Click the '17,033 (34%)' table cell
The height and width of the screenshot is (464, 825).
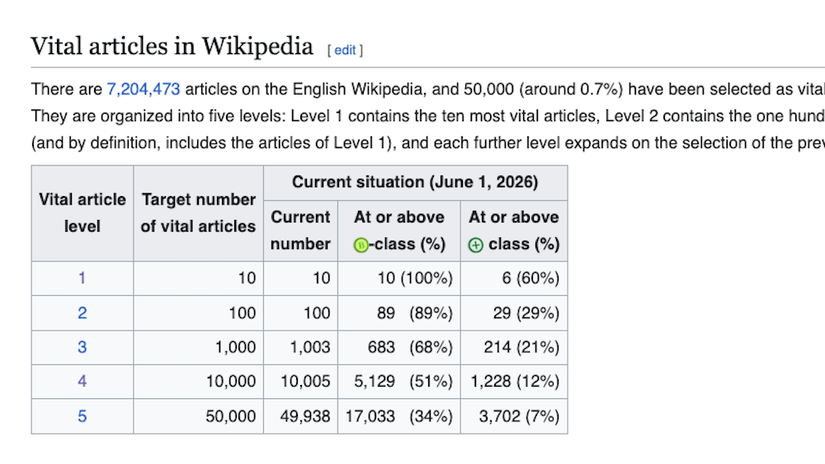click(399, 416)
